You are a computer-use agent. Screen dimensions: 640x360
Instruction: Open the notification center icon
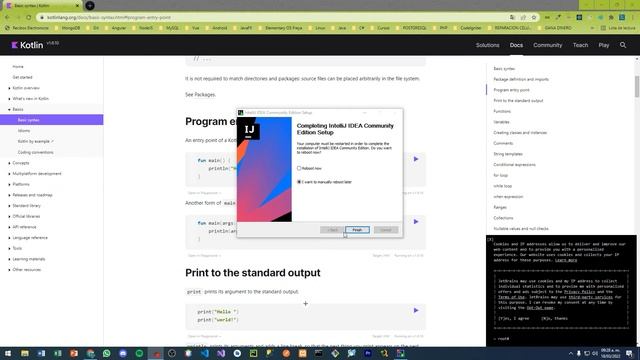[x=630, y=353]
